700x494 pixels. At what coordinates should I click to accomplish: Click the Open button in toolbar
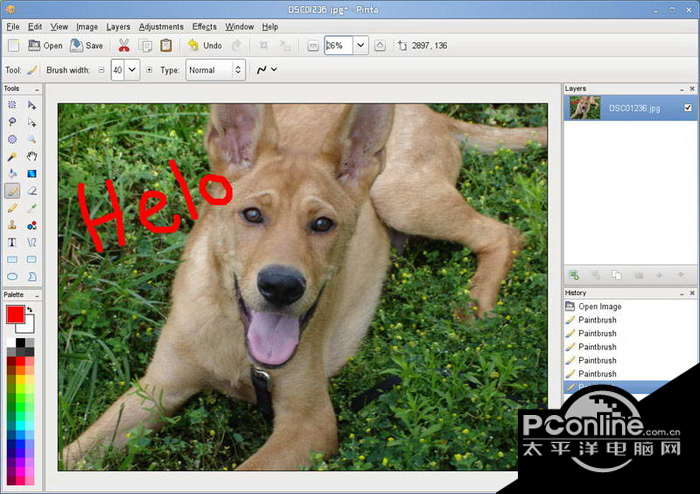[45, 45]
